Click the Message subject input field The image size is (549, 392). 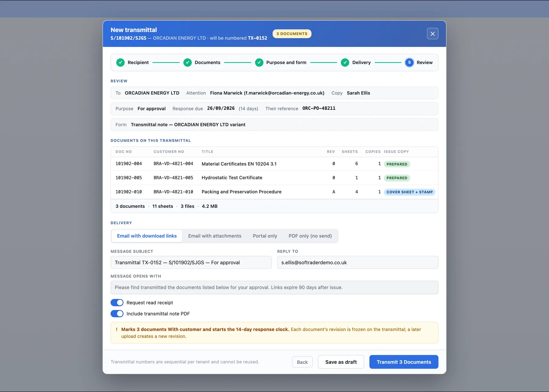(x=191, y=263)
